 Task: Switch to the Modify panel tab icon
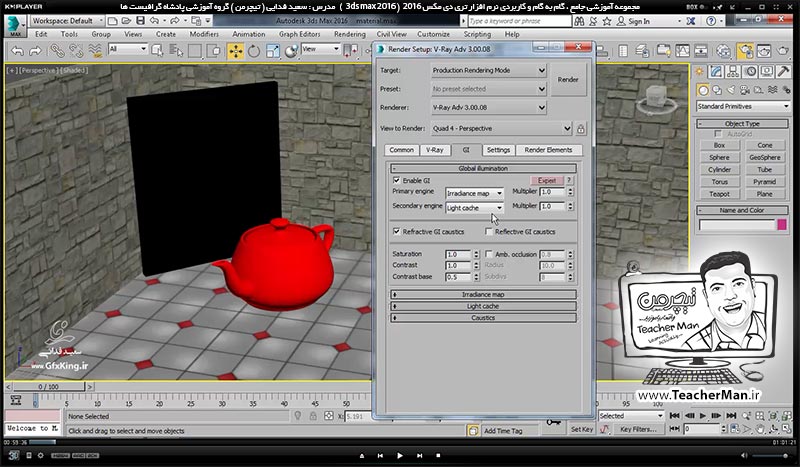pos(716,71)
